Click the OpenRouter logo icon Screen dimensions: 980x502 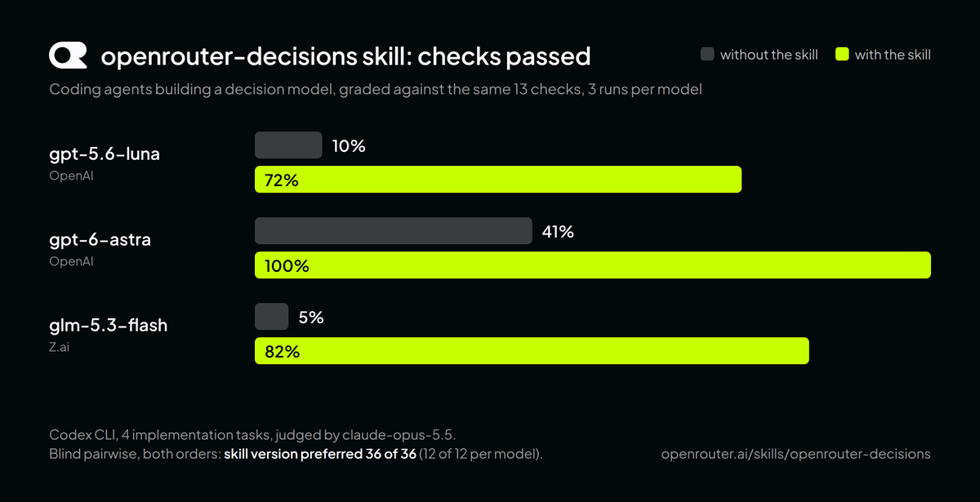68,56
